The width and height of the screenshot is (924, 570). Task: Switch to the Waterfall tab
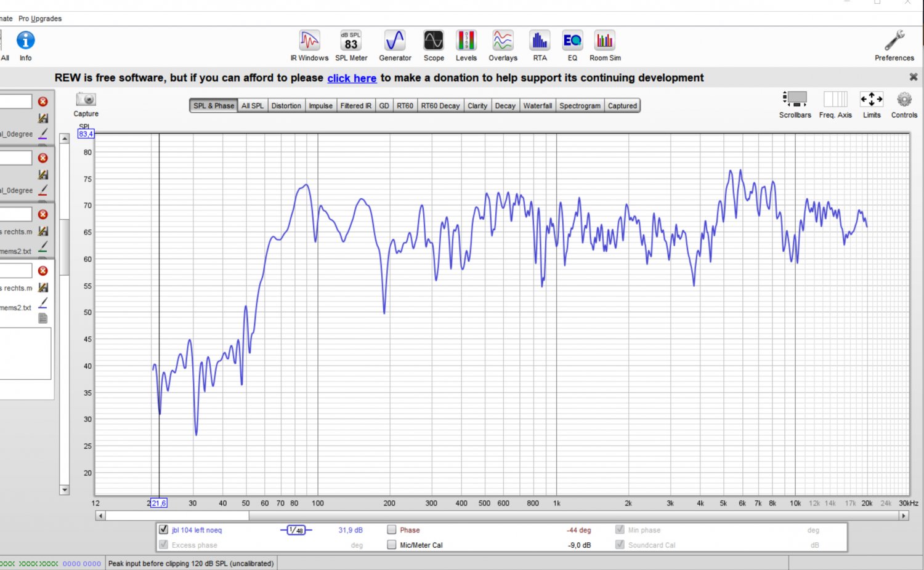538,106
